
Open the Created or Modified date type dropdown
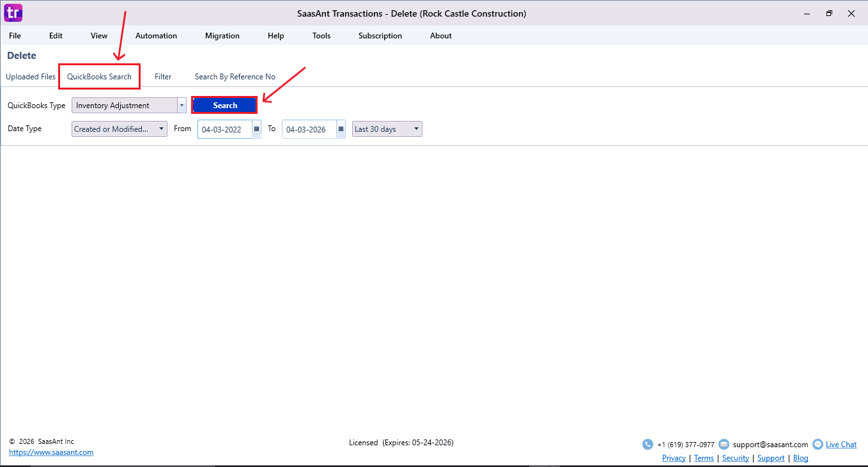click(120, 129)
